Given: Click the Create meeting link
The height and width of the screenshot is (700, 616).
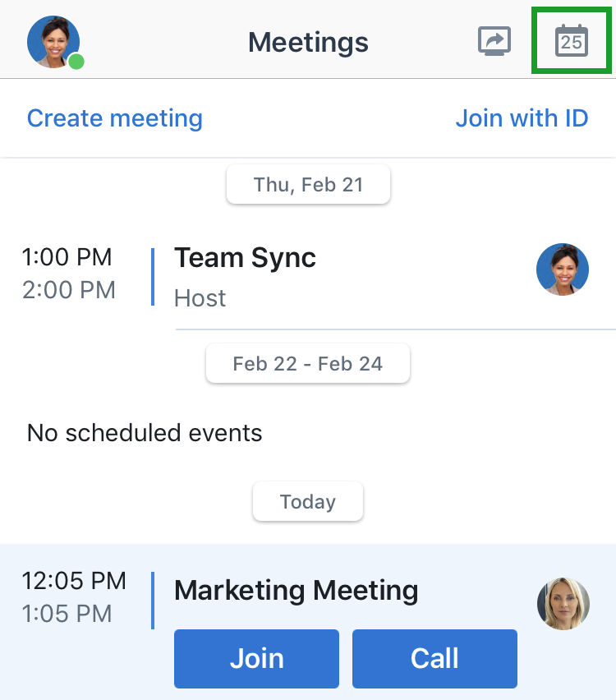Looking at the screenshot, I should (115, 118).
